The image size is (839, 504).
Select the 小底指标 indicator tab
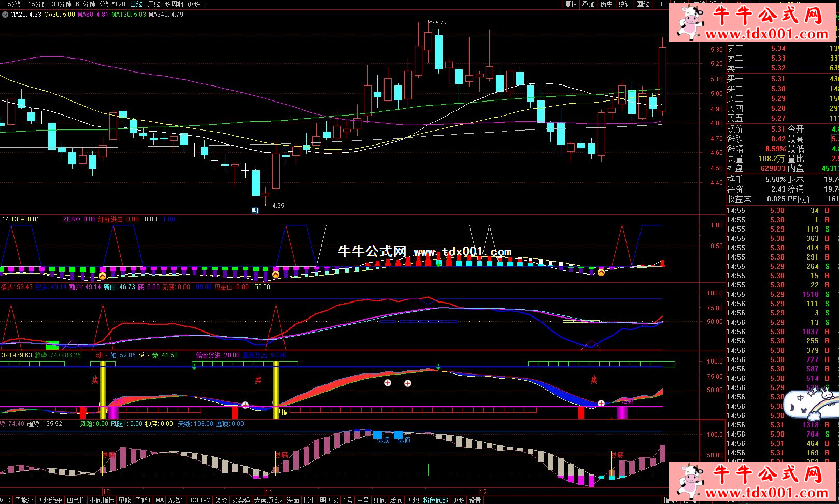coord(102,500)
